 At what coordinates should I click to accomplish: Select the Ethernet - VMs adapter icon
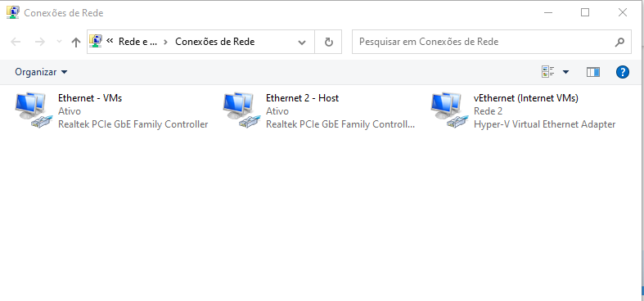(34, 110)
